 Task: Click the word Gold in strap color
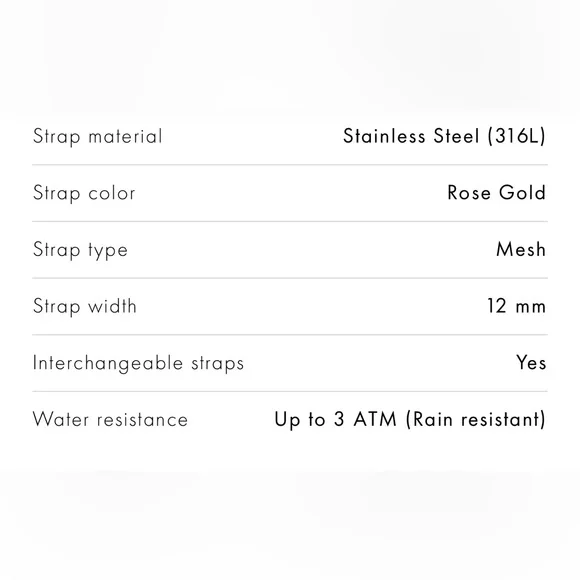click(x=522, y=193)
